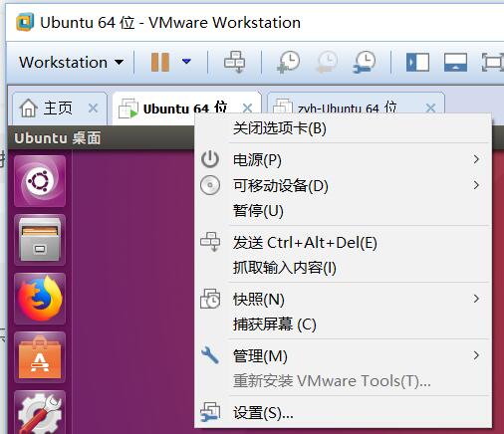The width and height of the screenshot is (504, 434).
Task: Click the Send Ctrl+Alt+Del toolbar icon
Action: 234,62
